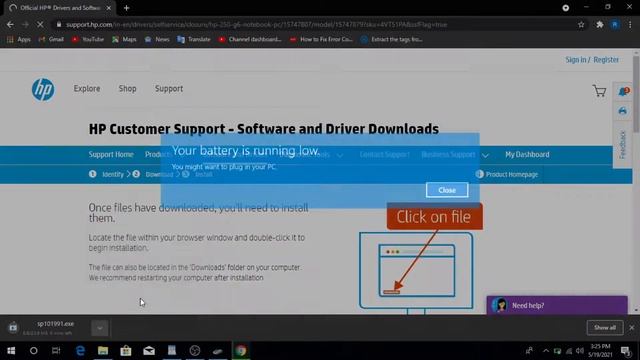Image resolution: width=640 pixels, height=360 pixels.
Task: Open Chrome three-dot menu
Action: coord(630,24)
